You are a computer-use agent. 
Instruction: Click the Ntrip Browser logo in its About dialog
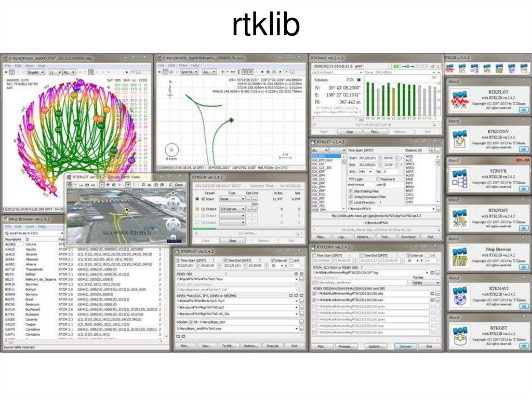click(x=460, y=257)
